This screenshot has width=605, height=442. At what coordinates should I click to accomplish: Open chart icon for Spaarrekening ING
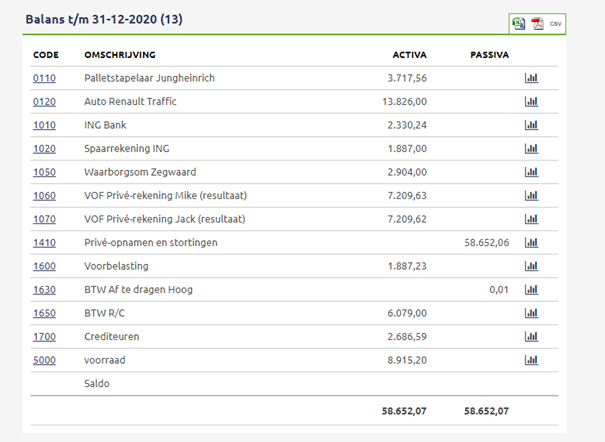tap(531, 149)
